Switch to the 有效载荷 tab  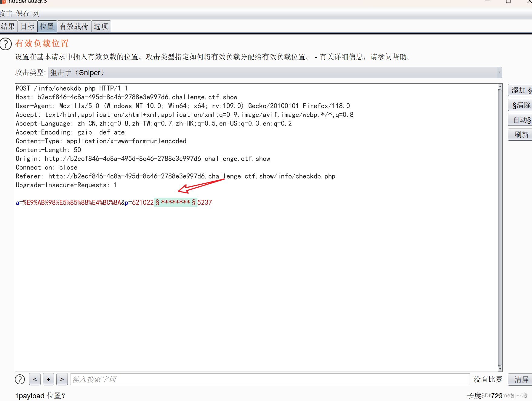click(x=74, y=26)
